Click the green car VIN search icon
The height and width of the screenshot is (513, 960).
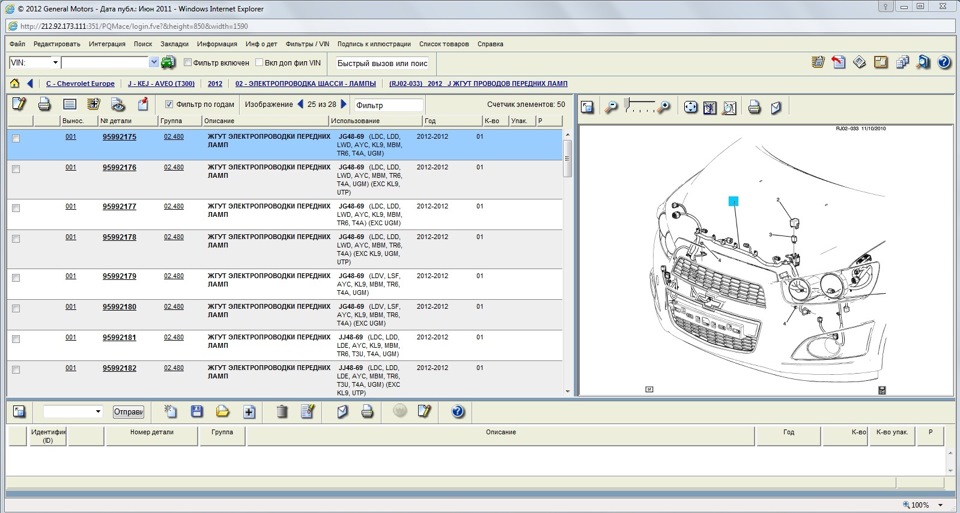point(168,62)
